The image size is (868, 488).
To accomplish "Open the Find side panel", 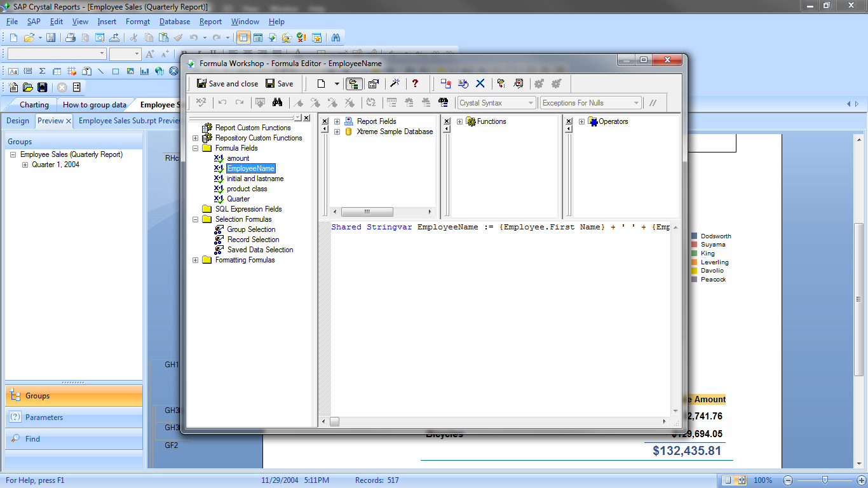I will click(x=74, y=439).
